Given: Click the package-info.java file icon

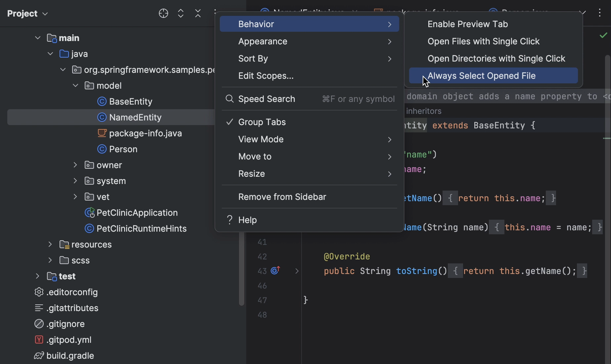Looking at the screenshot, I should pyautogui.click(x=102, y=133).
